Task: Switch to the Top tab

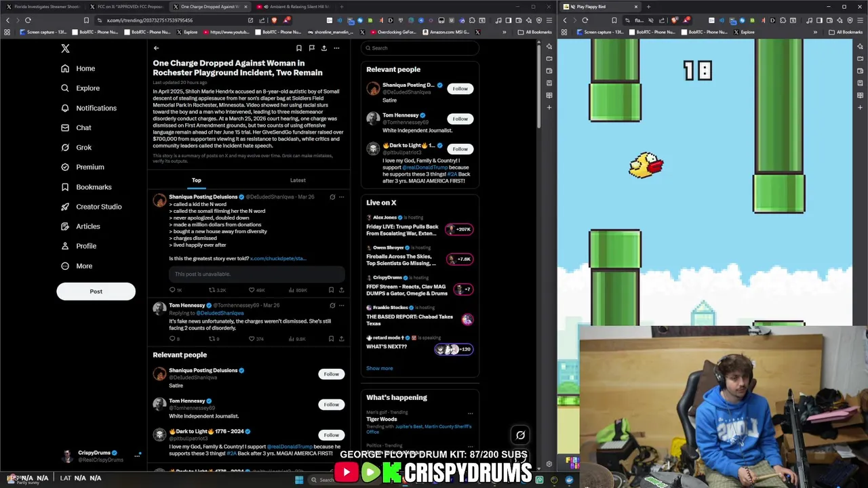Action: tap(197, 180)
